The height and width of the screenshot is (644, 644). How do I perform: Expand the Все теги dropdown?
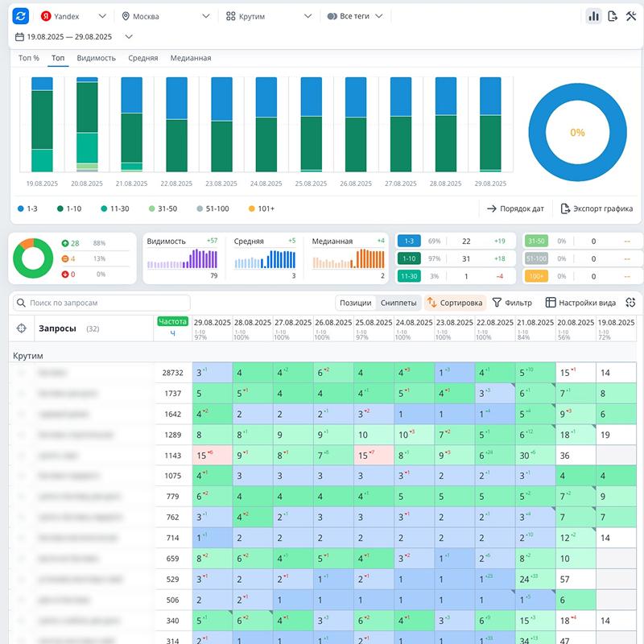(x=355, y=16)
